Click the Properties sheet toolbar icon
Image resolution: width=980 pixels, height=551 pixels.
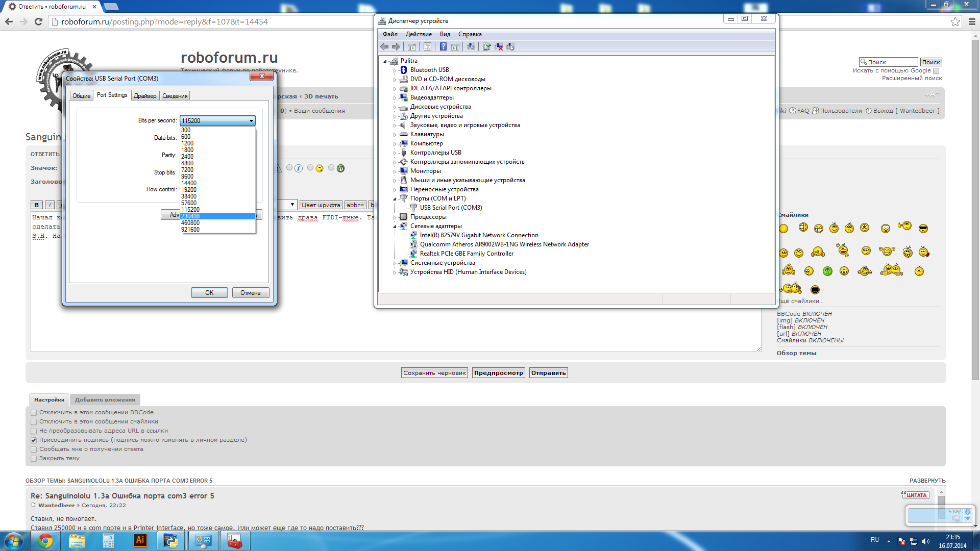[427, 46]
